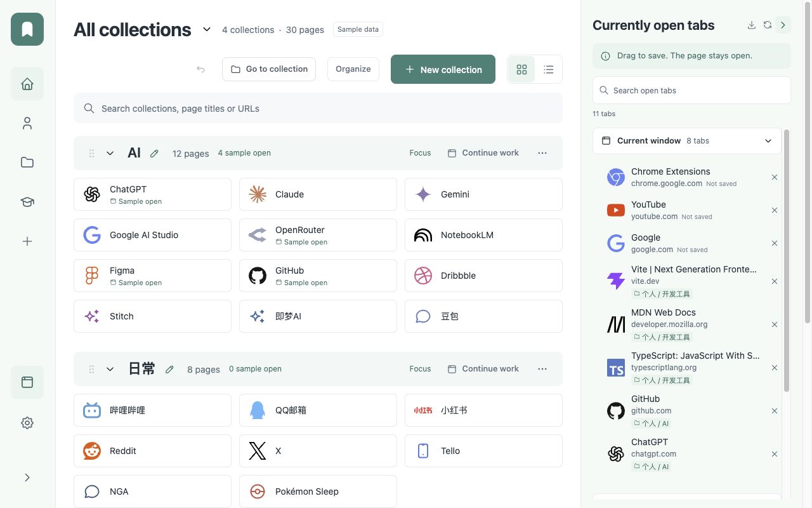The height and width of the screenshot is (508, 812).
Task: Collapse the Currently open tabs panel
Action: coord(783,25)
